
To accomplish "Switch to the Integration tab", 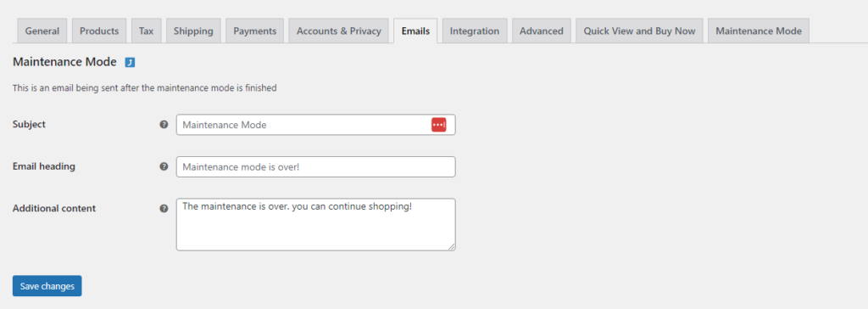I will pos(475,31).
